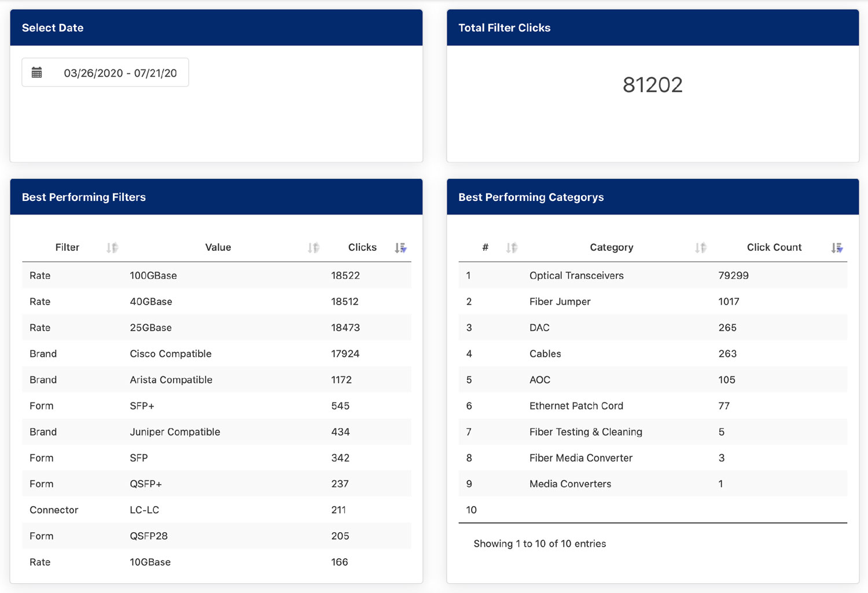Image resolution: width=868 pixels, height=593 pixels.
Task: Click the Value column header label
Action: click(x=218, y=247)
